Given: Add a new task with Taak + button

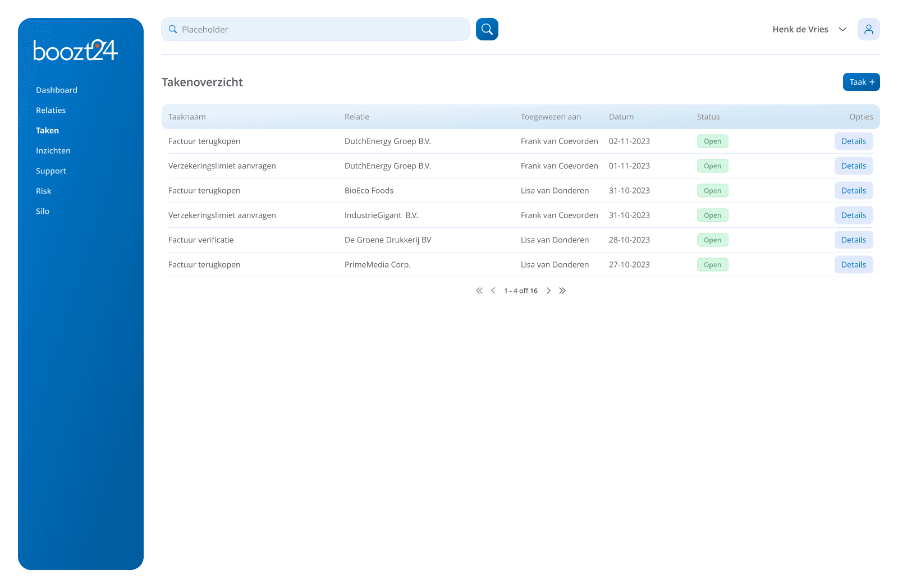Looking at the screenshot, I should click(861, 82).
